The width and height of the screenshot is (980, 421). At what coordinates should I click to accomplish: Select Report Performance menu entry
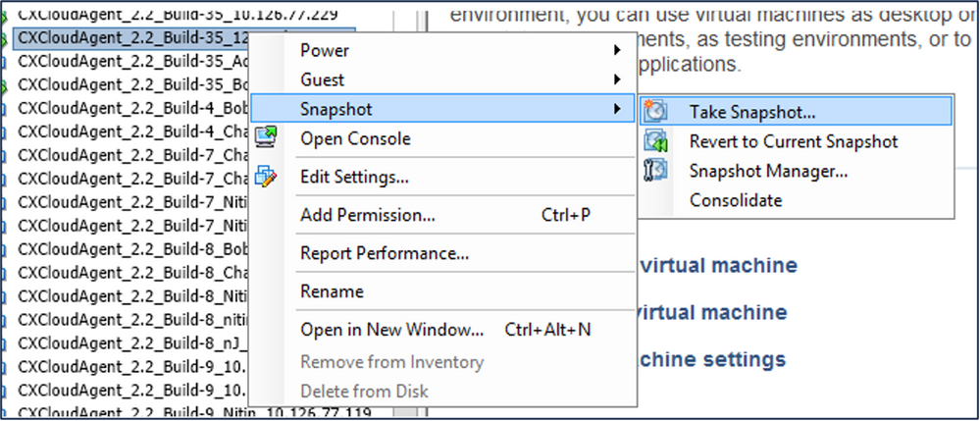coord(385,253)
